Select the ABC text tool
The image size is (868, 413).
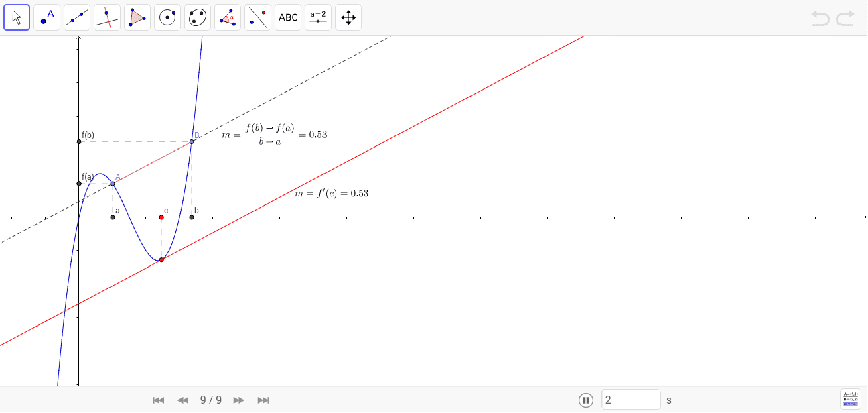288,17
